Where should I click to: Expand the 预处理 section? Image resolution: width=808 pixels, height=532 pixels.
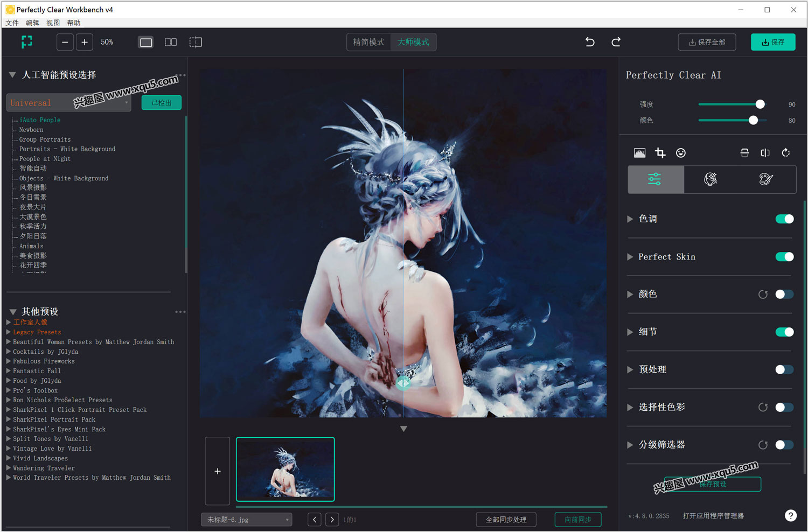[x=630, y=369]
